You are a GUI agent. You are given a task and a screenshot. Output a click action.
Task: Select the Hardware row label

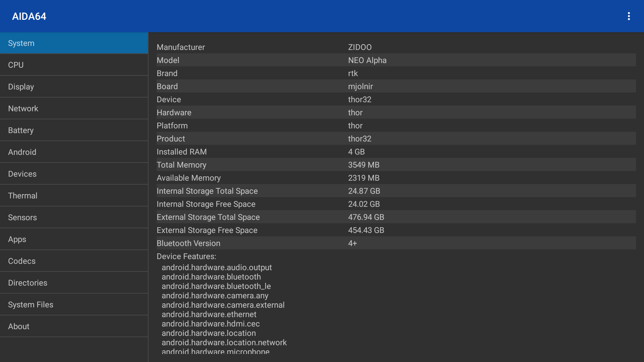174,113
